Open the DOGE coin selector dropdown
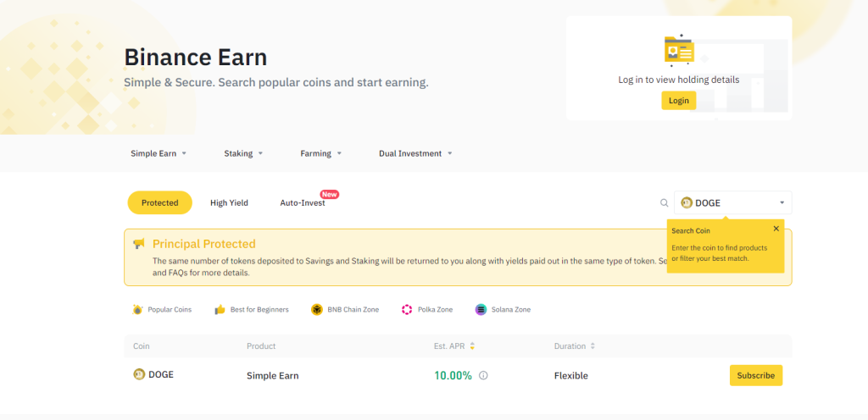 click(733, 203)
